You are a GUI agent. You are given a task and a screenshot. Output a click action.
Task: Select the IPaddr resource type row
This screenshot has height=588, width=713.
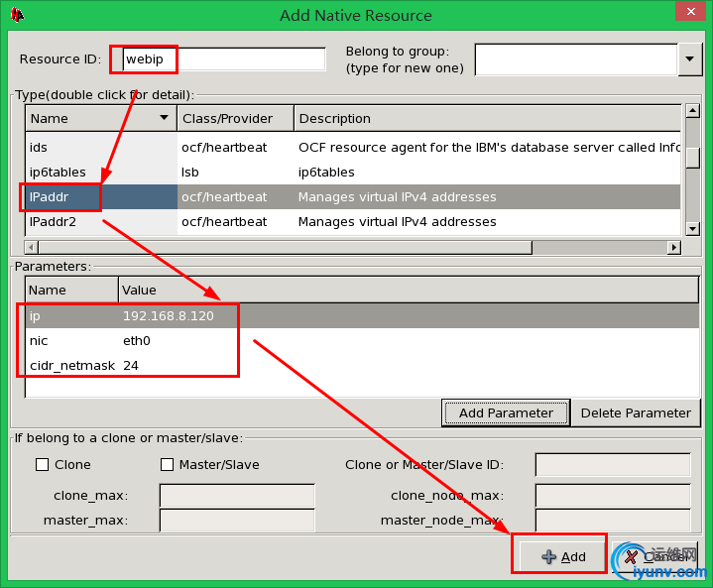(x=353, y=197)
